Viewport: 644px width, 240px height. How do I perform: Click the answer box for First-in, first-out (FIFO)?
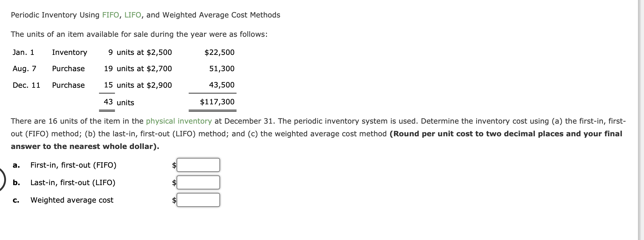[198, 165]
